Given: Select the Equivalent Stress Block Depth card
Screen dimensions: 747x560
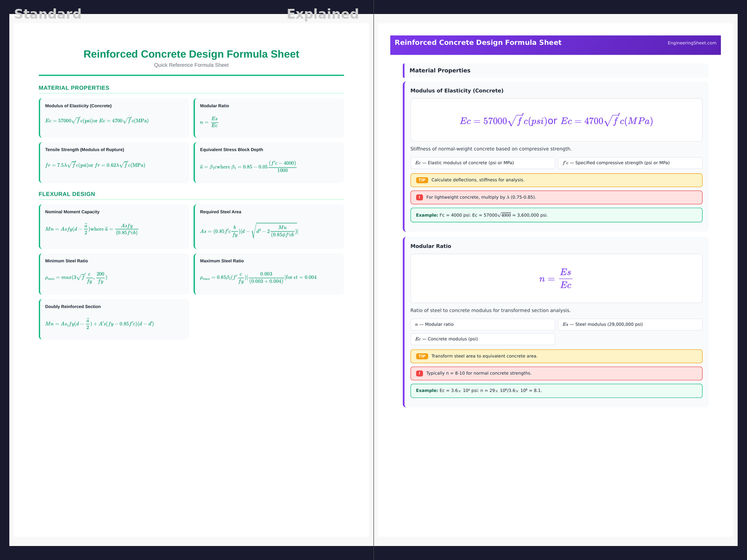Looking at the screenshot, I should [x=269, y=162].
